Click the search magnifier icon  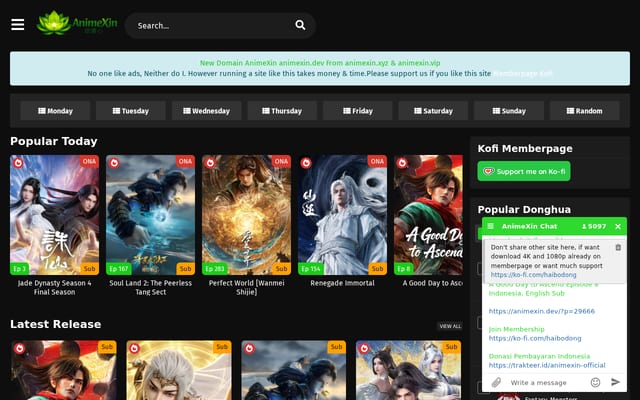click(x=300, y=25)
